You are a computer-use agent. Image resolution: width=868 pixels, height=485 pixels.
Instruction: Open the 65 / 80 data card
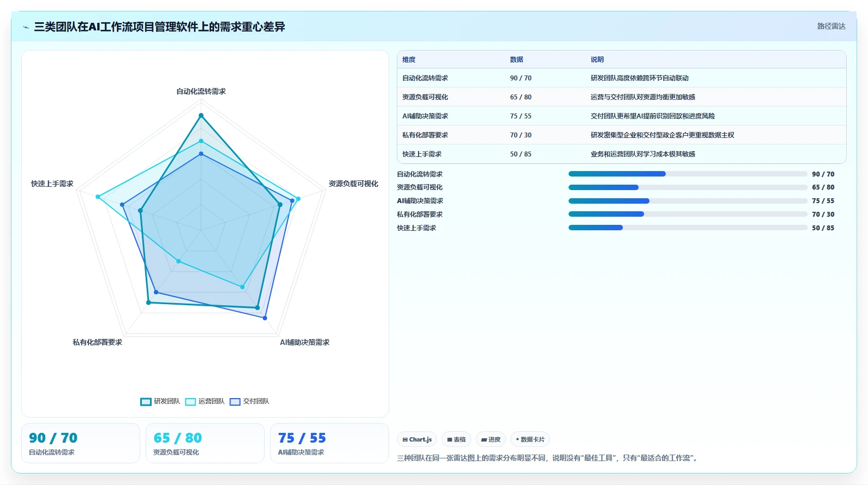[x=205, y=443]
